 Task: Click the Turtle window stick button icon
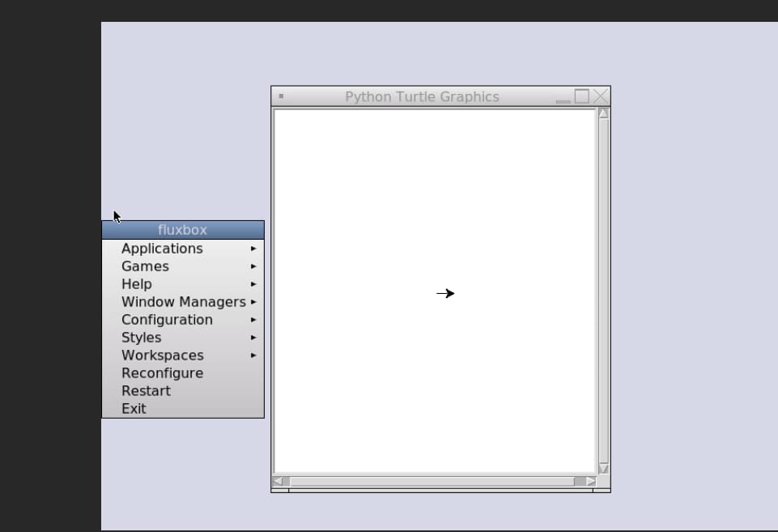282,96
